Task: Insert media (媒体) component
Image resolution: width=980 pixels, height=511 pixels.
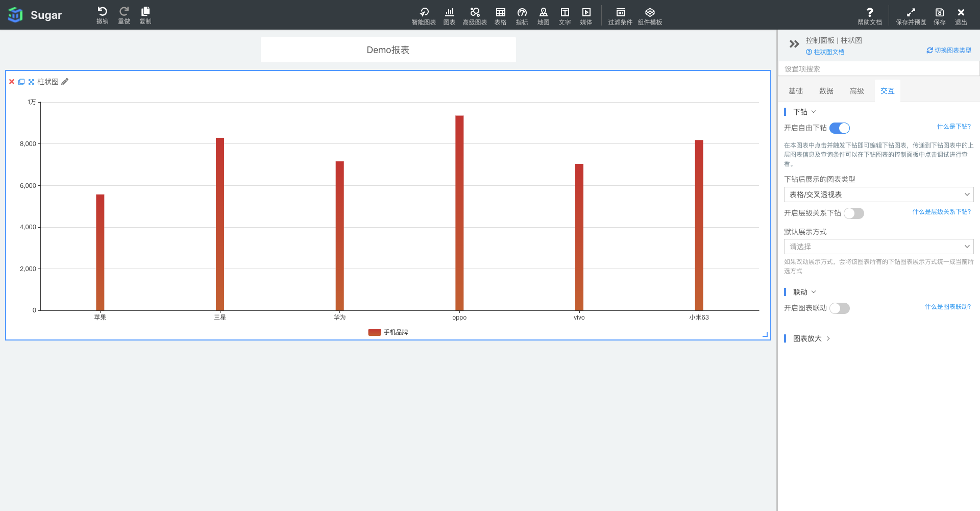Action: coord(586,16)
